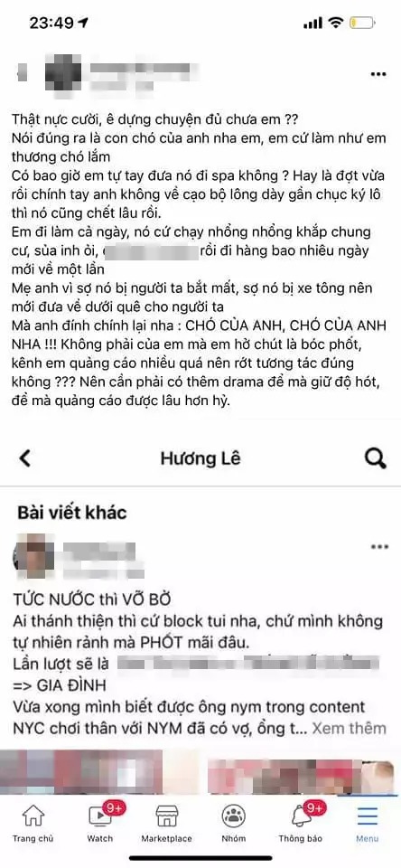This screenshot has height=868, width=401.
Task: Open right blurred photo thumbnail
Action: (x=303, y=771)
